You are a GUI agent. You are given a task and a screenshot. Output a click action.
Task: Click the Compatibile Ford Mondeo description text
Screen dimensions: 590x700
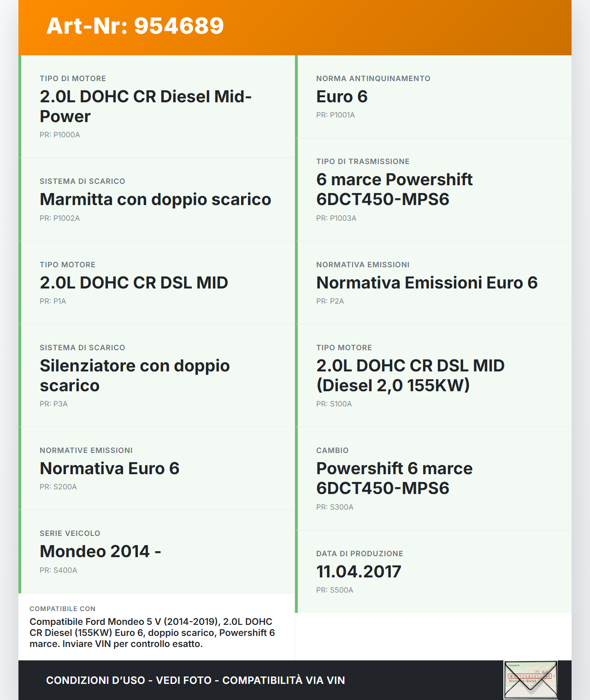tap(152, 633)
